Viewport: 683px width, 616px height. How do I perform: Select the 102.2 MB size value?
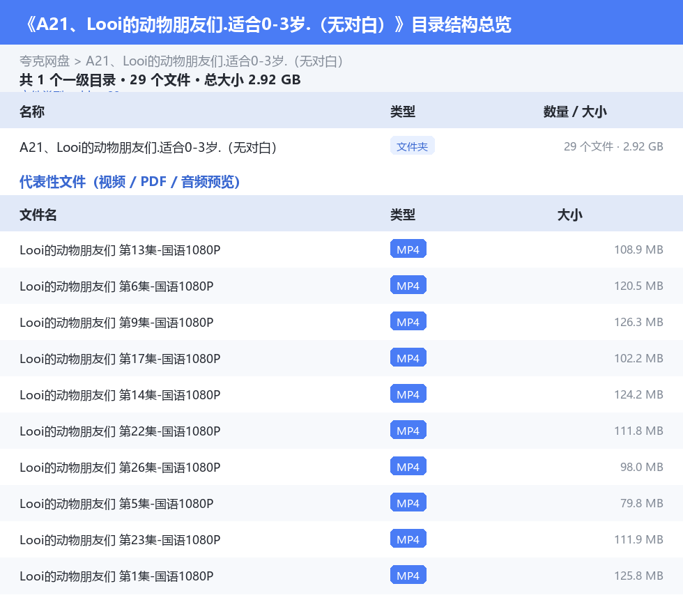pyautogui.click(x=638, y=358)
